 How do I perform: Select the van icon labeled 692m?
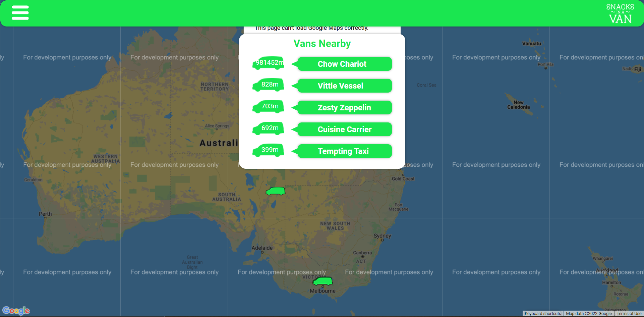tap(268, 128)
